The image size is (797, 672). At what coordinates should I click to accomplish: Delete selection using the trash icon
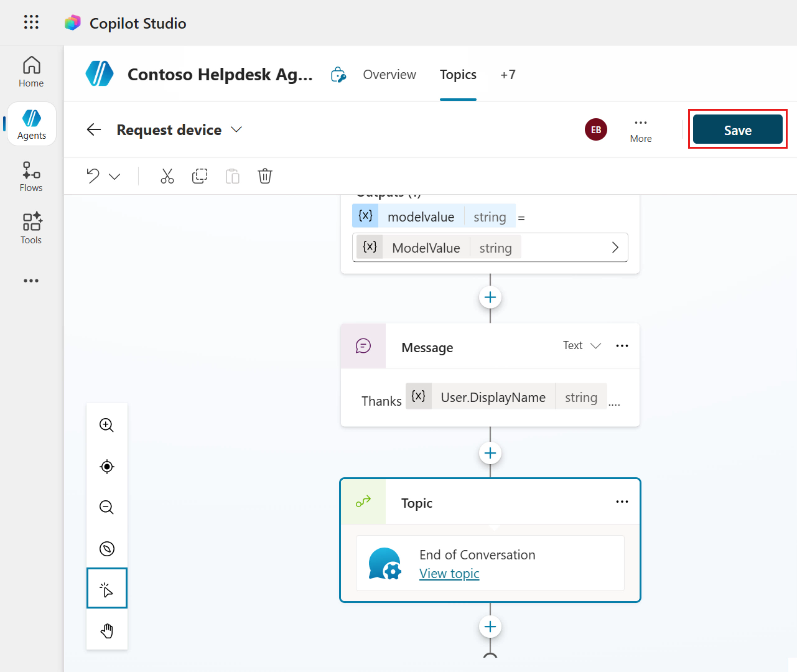265,176
